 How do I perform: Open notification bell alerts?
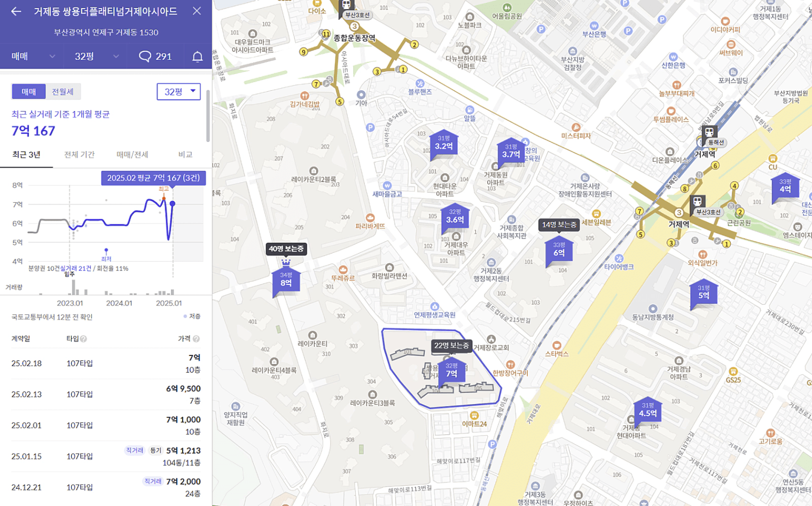pos(197,57)
